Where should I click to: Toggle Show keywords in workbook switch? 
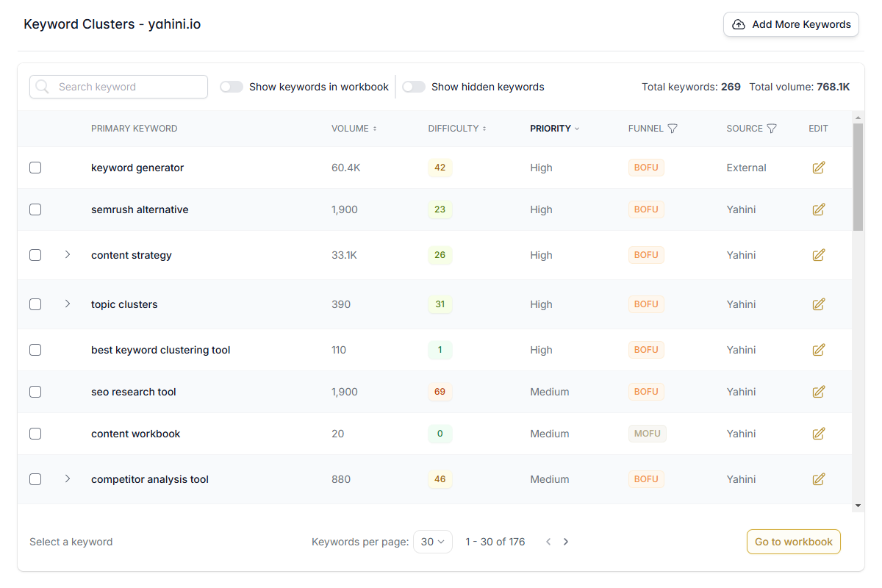232,87
